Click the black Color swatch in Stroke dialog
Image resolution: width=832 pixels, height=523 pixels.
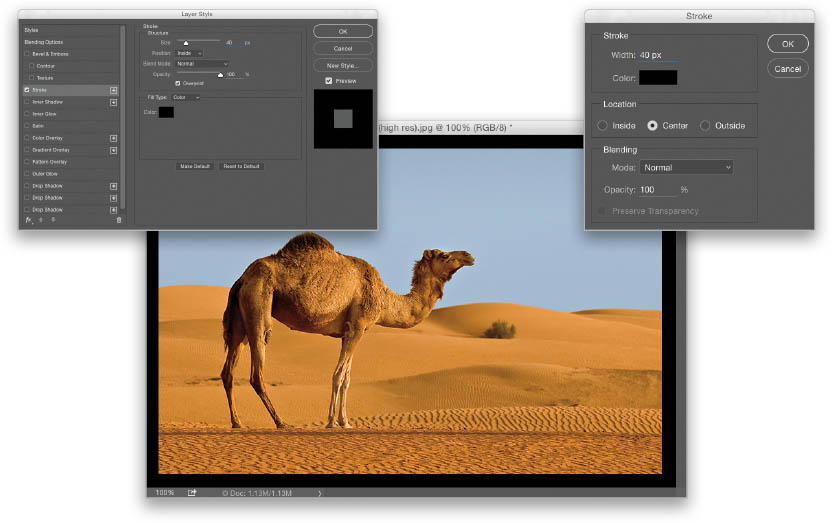click(658, 77)
